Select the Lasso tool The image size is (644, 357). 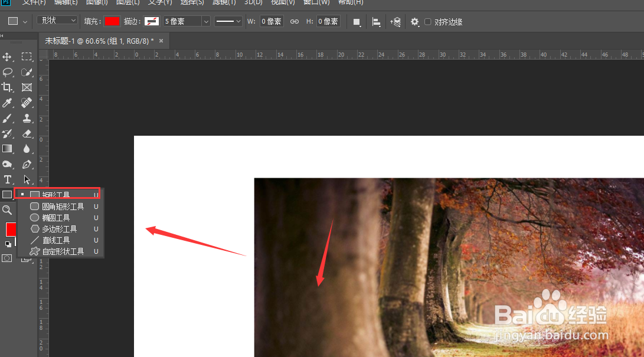click(x=7, y=72)
